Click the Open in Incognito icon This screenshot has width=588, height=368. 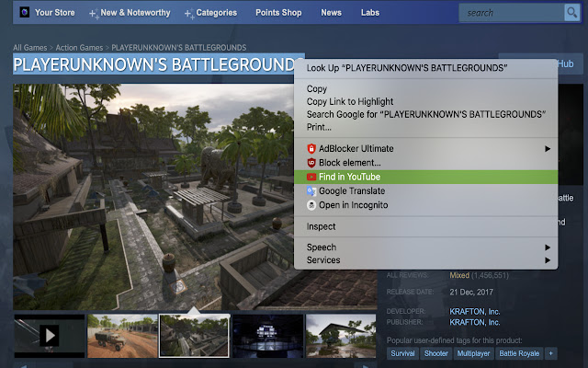point(311,205)
